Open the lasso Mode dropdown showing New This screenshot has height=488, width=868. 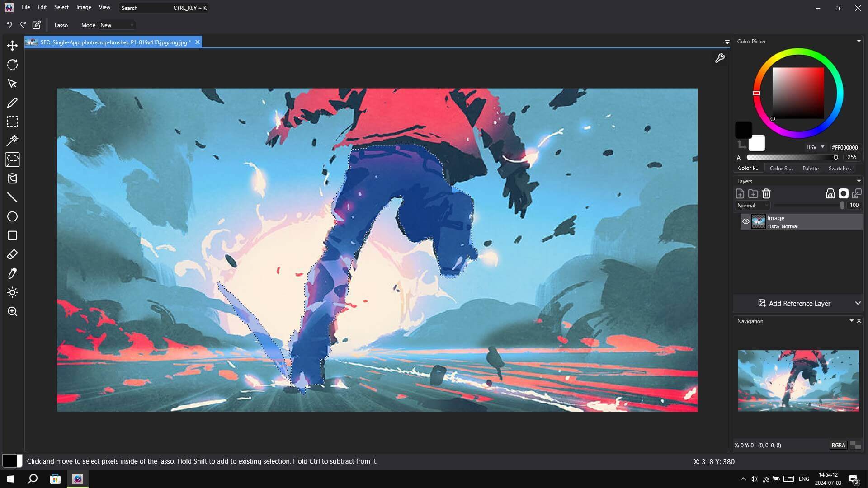pos(117,25)
